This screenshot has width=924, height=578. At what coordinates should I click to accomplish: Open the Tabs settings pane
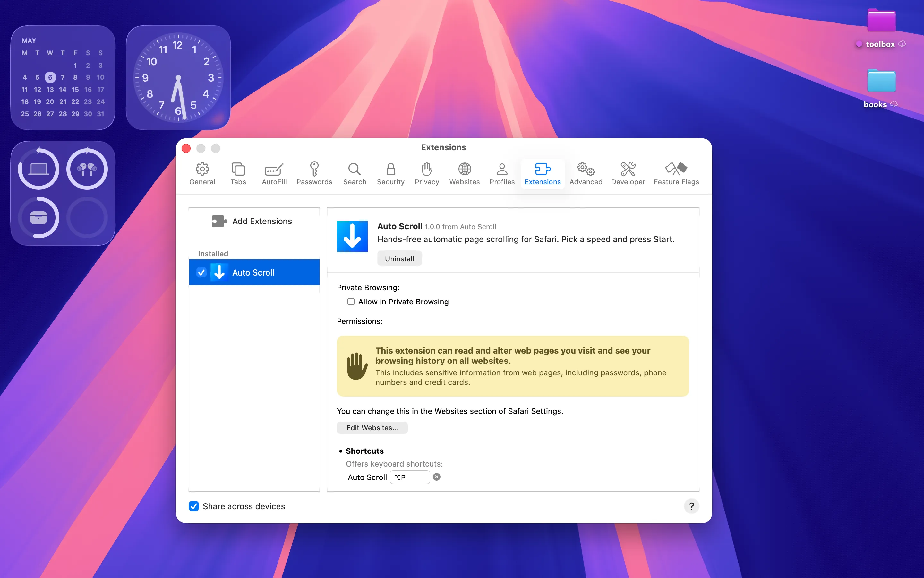click(238, 173)
